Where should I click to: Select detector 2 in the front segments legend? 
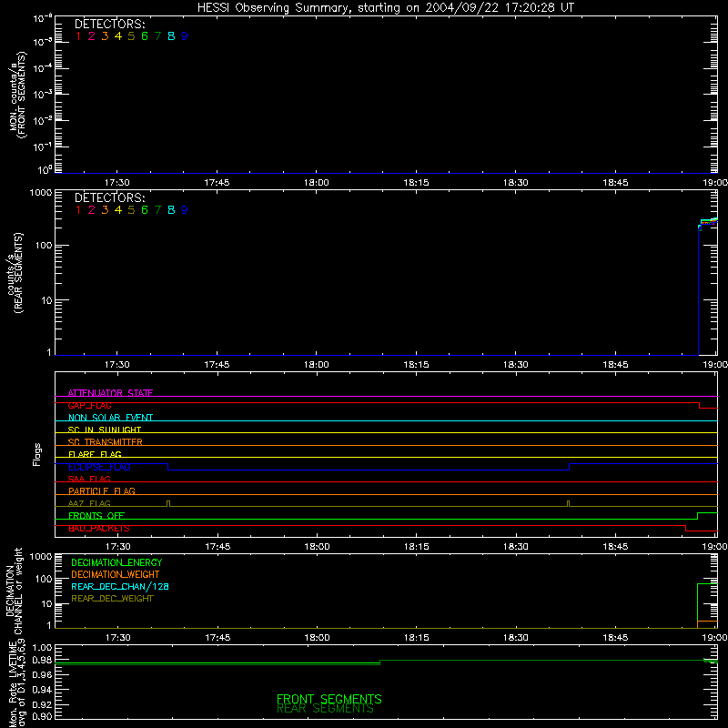click(92, 35)
